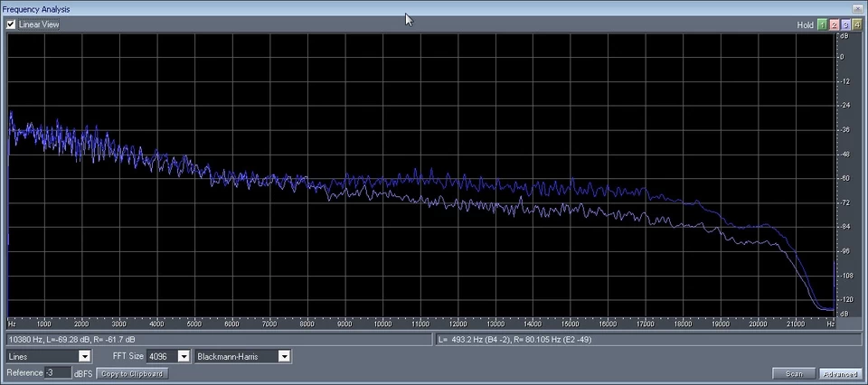
Task: Click the 'dBFS' unit label
Action: pos(83,373)
